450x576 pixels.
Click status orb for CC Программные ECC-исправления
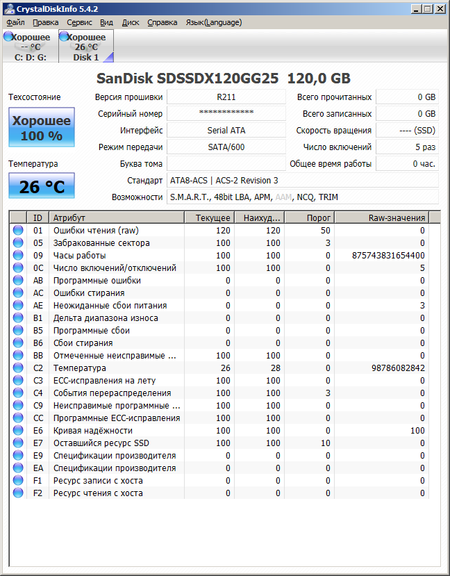pos(18,418)
